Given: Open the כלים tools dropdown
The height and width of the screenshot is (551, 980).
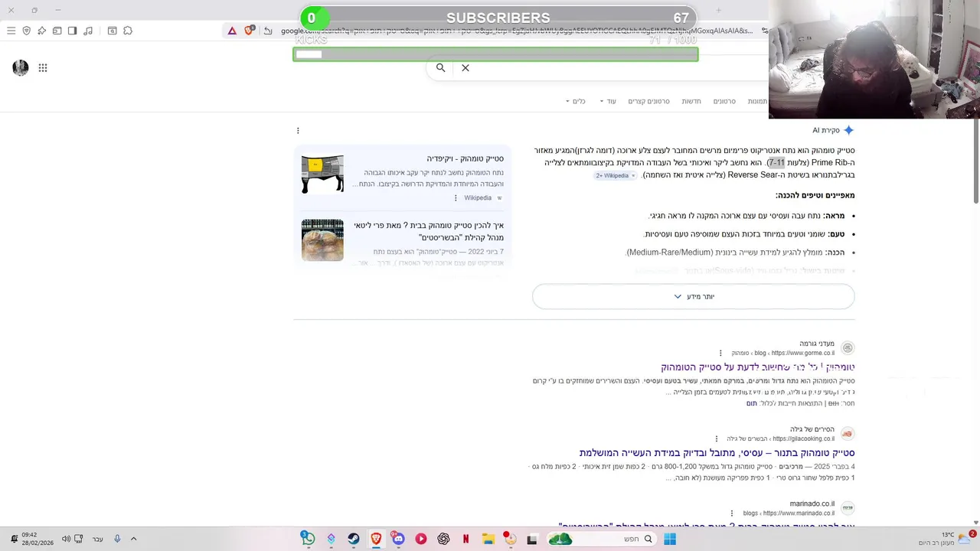Looking at the screenshot, I should click(575, 101).
